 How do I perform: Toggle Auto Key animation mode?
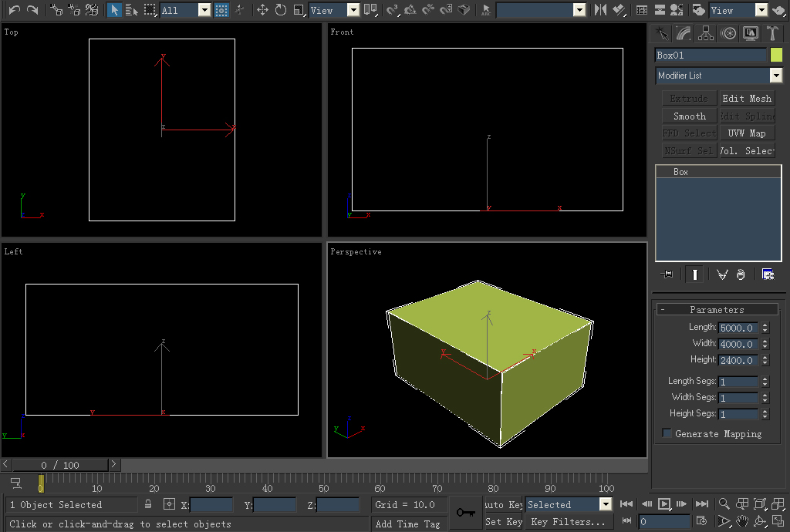click(504, 504)
